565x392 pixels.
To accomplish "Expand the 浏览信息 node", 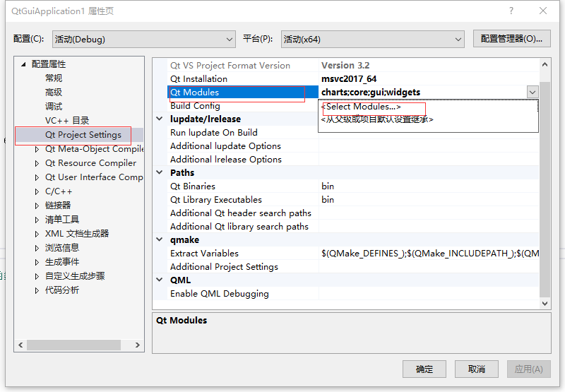I will point(37,248).
